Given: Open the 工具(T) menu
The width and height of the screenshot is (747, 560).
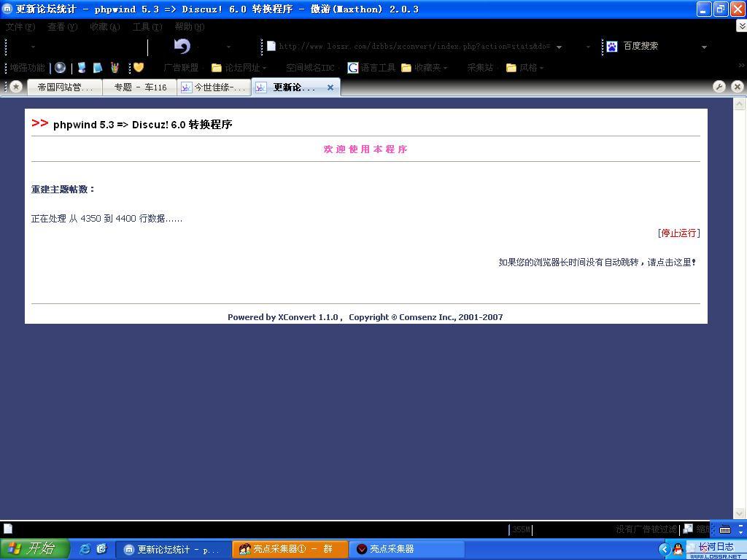Looking at the screenshot, I should click(147, 27).
